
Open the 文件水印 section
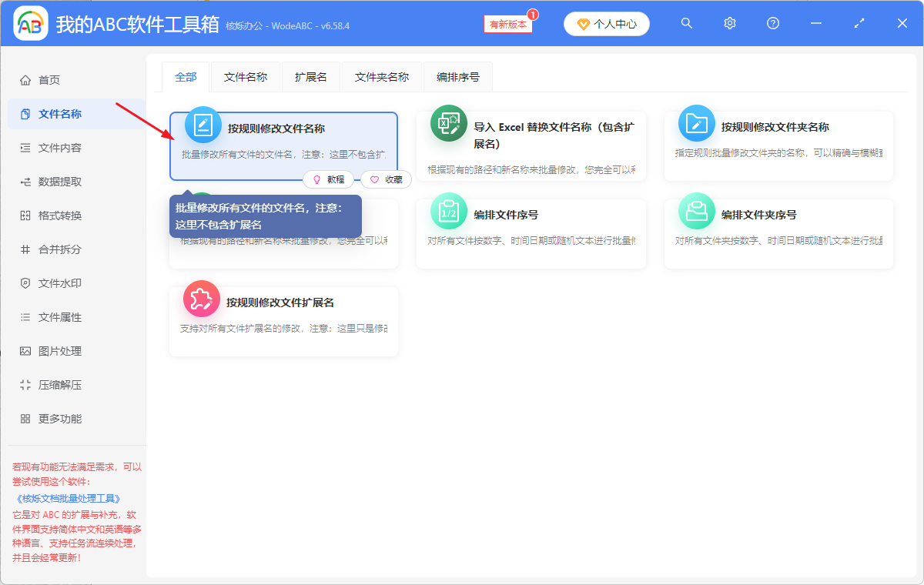pos(56,282)
